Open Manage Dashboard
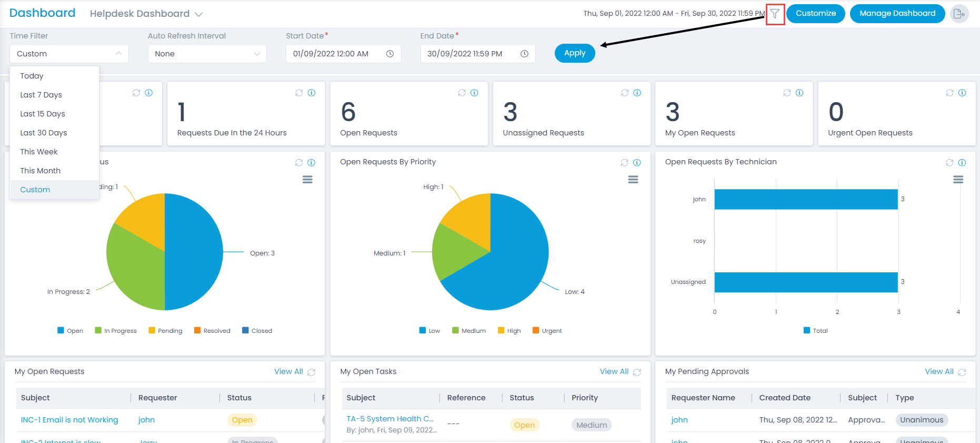 (897, 14)
